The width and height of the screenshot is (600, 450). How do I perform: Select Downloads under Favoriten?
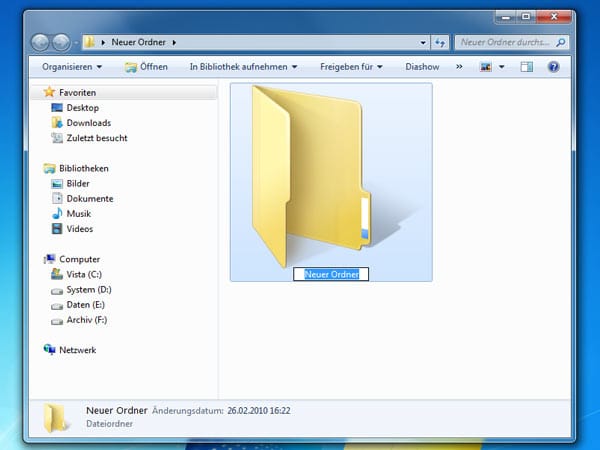[x=88, y=123]
